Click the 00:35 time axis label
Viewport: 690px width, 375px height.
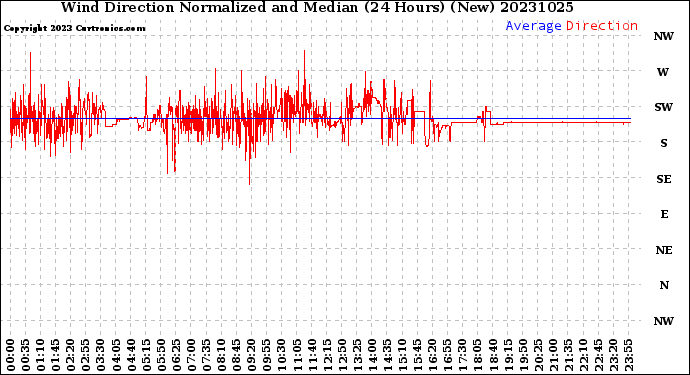[x=26, y=355]
